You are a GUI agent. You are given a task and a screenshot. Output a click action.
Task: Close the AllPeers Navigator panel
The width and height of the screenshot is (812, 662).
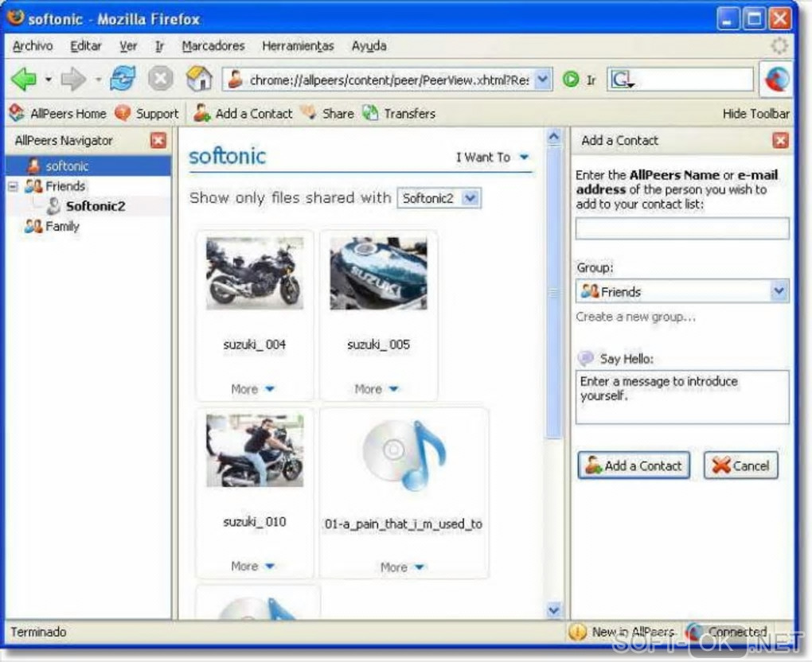click(158, 140)
